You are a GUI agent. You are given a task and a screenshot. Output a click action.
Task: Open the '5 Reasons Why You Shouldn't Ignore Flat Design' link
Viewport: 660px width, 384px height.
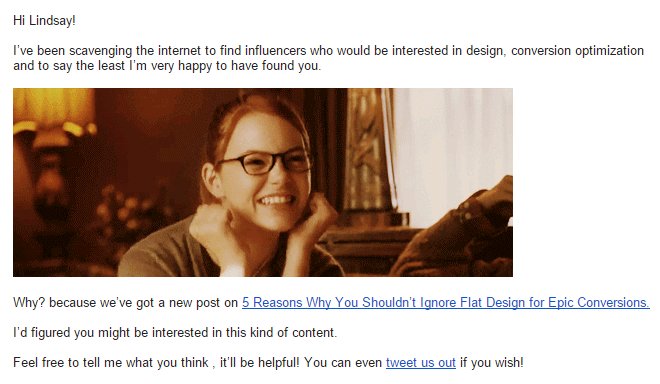445,303
